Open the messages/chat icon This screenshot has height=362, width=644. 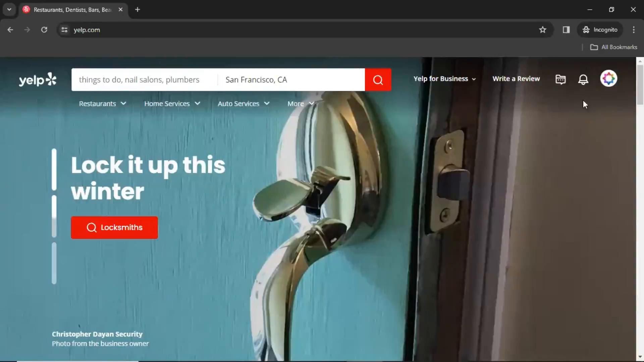[560, 79]
